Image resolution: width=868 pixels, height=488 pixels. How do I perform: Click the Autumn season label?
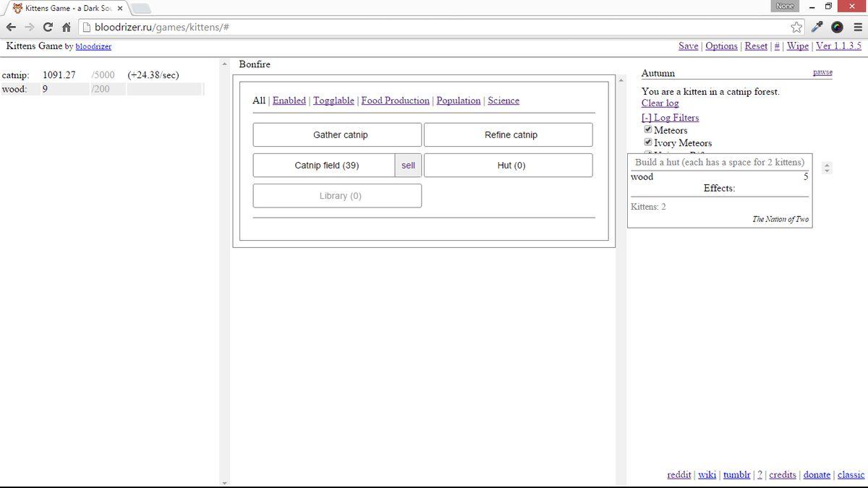(658, 73)
